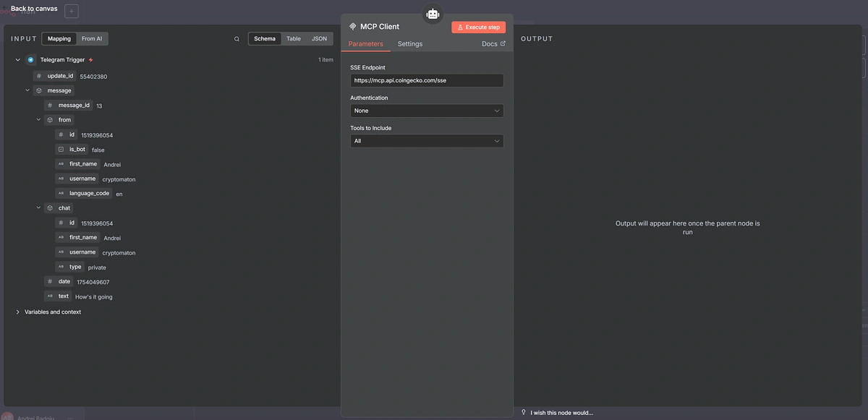Open the Docs link
Screen dimensions: 868x420
click(493, 44)
